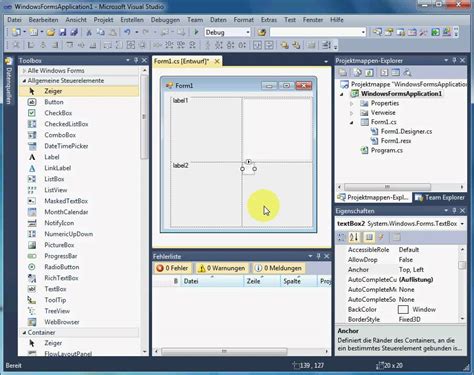Click the Save icon in the toolbar
The image size is (474, 375).
[x=63, y=32]
